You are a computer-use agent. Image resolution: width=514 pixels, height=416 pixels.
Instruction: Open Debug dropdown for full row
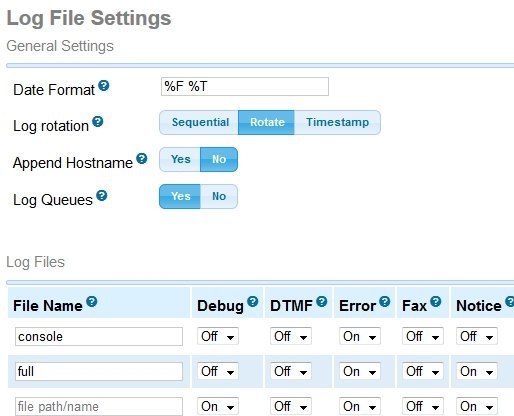coord(218,371)
